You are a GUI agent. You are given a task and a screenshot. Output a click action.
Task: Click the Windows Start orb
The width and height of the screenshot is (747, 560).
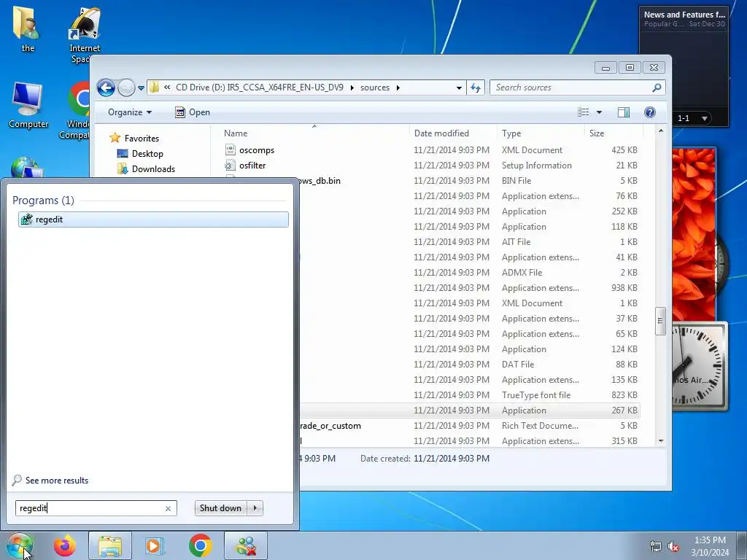19,545
